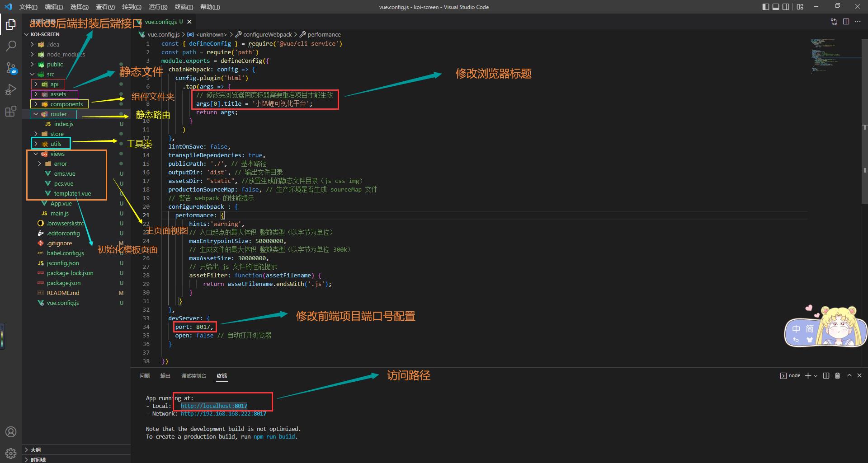The image size is (868, 463).
Task: Expand the public folder
Action: [x=76, y=64]
